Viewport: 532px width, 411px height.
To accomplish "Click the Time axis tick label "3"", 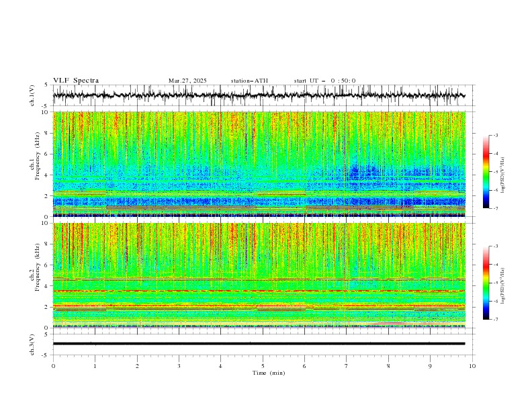I will 179,366.
